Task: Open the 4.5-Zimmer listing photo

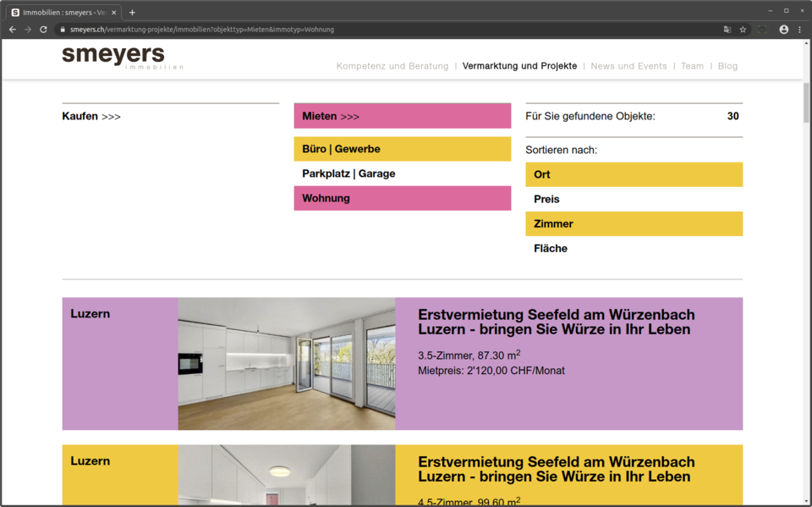Action: (287, 475)
